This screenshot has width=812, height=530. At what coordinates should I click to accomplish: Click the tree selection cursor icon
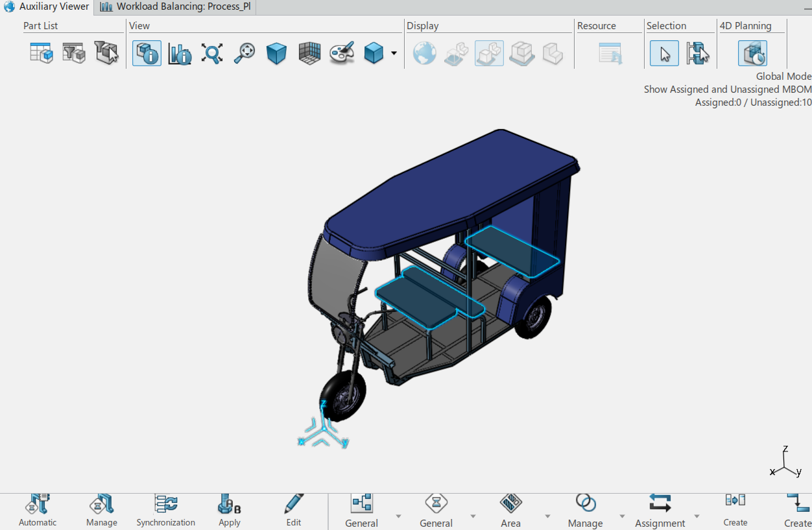tap(698, 53)
